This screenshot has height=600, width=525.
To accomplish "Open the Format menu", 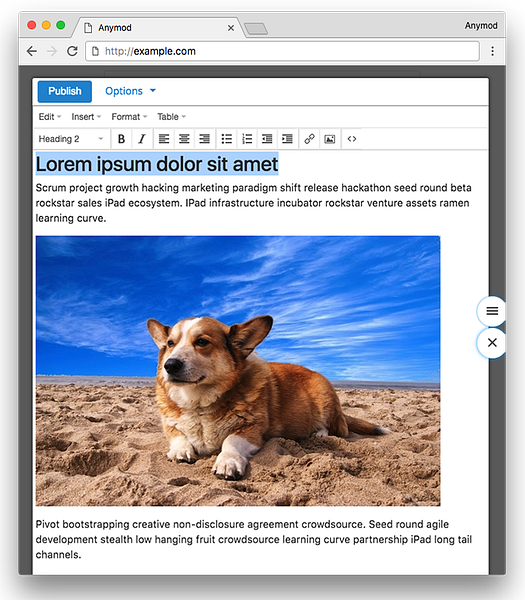I will (x=129, y=117).
